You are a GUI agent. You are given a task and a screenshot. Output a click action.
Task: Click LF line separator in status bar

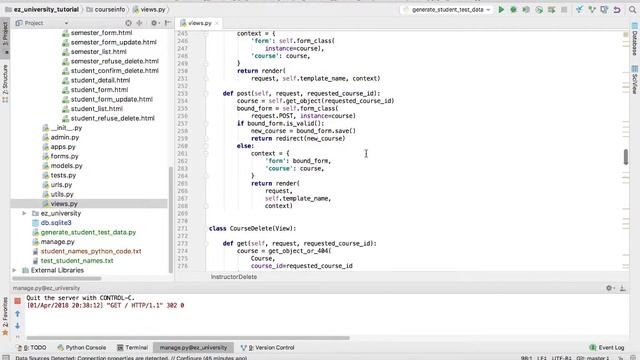pyautogui.click(x=542, y=358)
